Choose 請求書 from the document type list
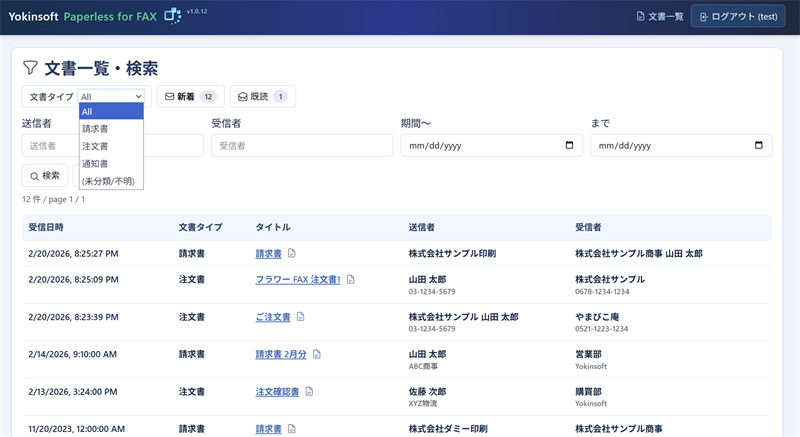 click(x=111, y=128)
